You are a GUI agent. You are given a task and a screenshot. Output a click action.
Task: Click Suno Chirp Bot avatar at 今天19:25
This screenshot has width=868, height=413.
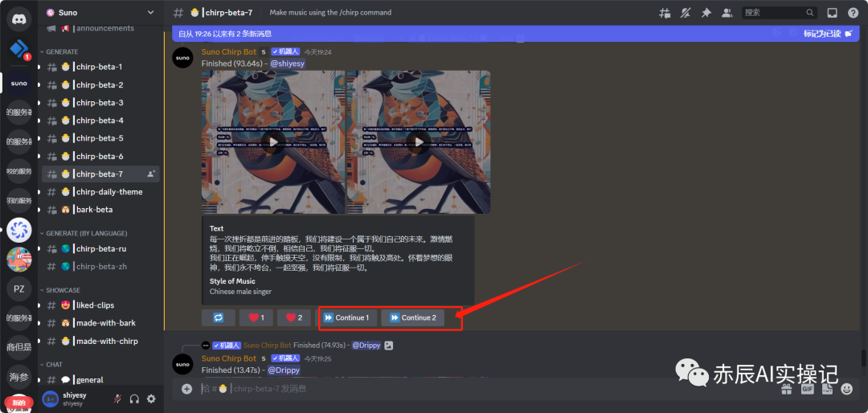182,364
